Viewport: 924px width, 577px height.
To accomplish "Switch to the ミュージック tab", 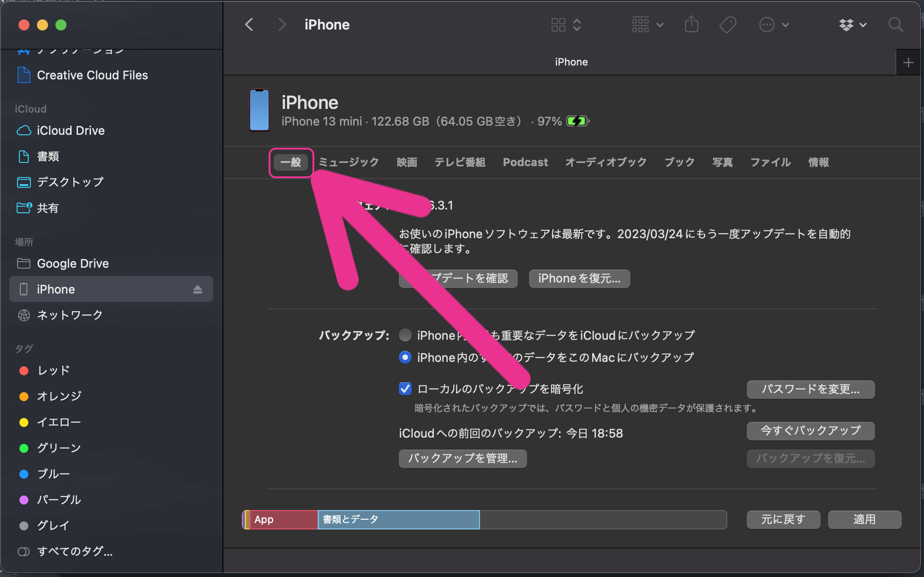I will 348,162.
